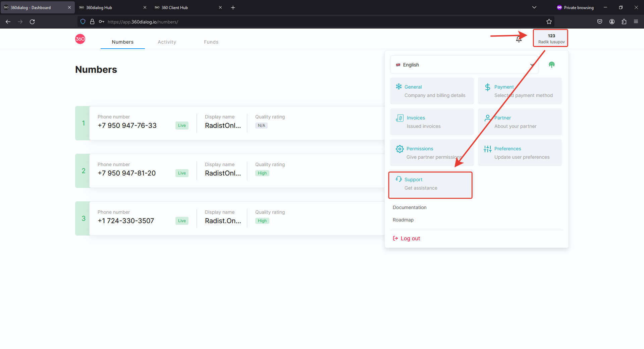The height and width of the screenshot is (349, 644).
Task: Open the notifications bell
Action: click(x=519, y=39)
